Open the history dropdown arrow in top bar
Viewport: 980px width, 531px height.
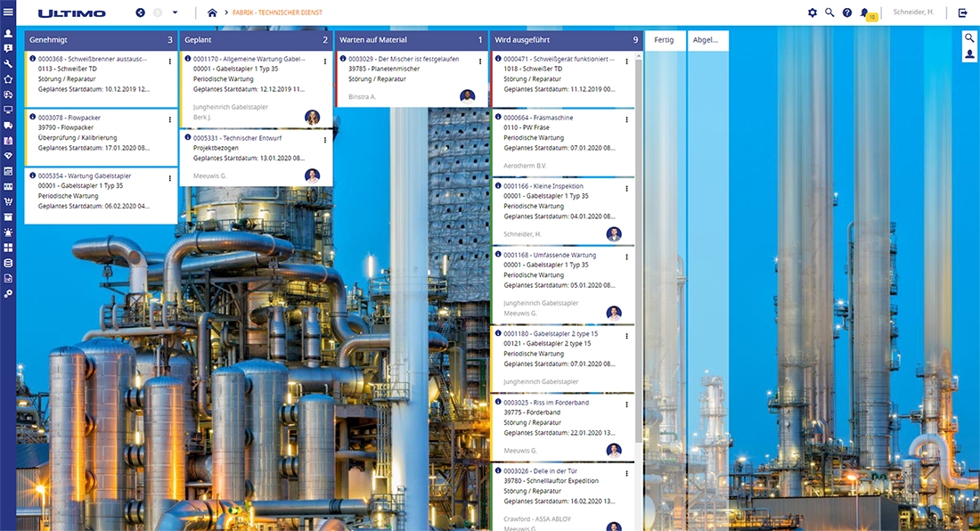point(175,12)
